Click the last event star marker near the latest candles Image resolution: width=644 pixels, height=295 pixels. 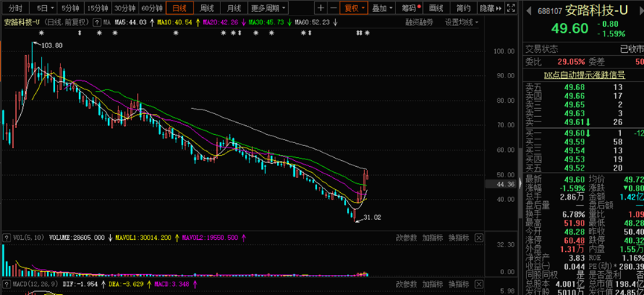point(367,33)
